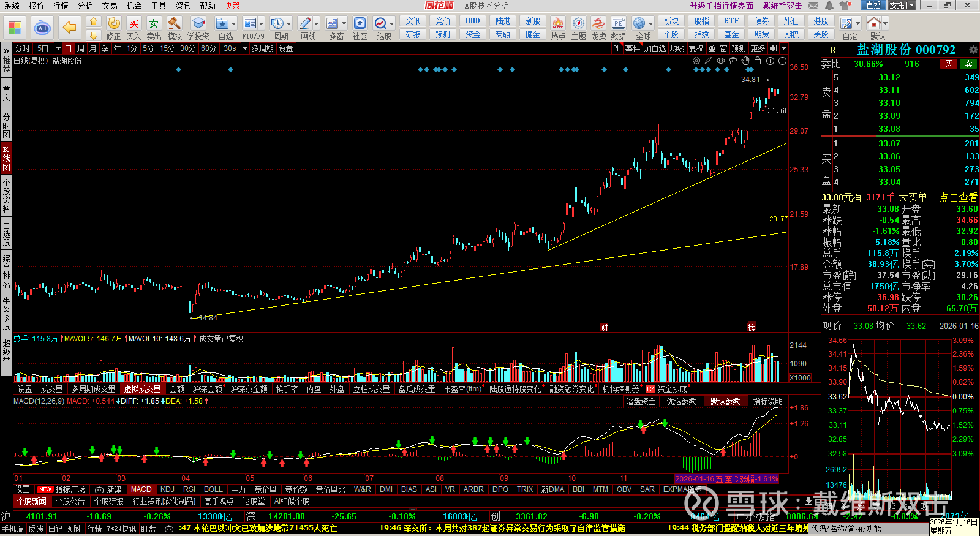980x536 pixels.
Task: Open the 自选 watchlist dropdown arrow
Action: click(235, 24)
